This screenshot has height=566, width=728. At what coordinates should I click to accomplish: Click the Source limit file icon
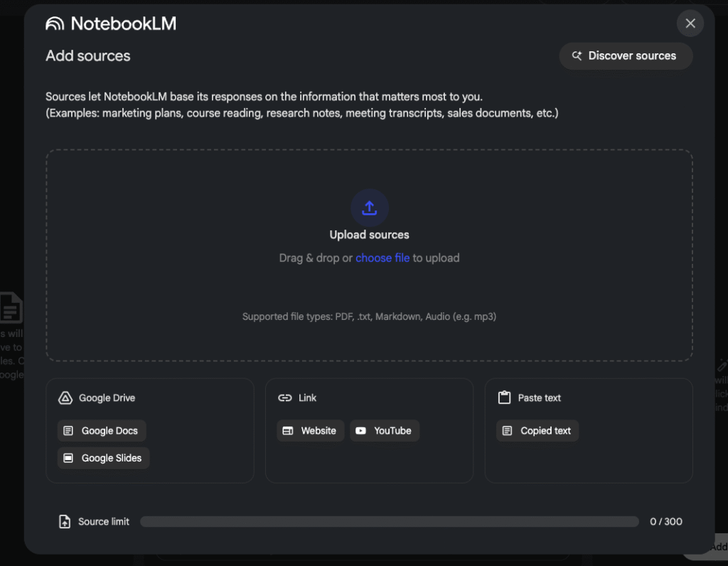65,521
